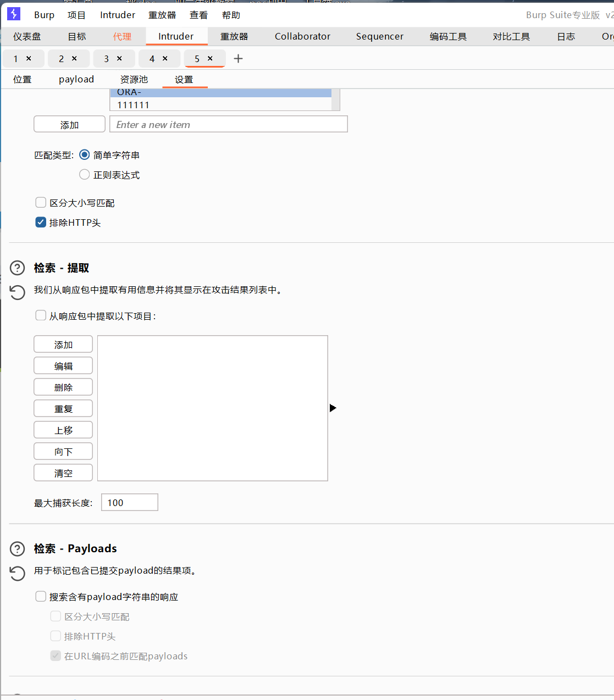Open the 查看 menu
This screenshot has width=614, height=700.
point(198,15)
